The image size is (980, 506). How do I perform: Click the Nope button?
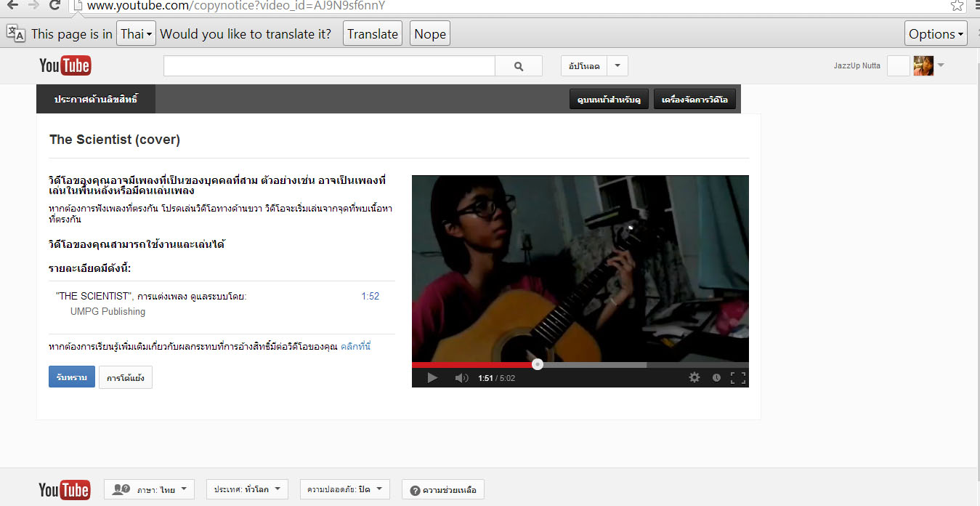tap(430, 33)
